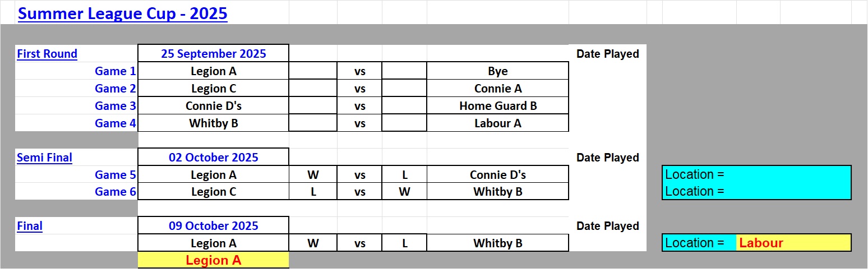This screenshot has width=868, height=277.
Task: Click the "Labour A" team cell
Action: (497, 123)
